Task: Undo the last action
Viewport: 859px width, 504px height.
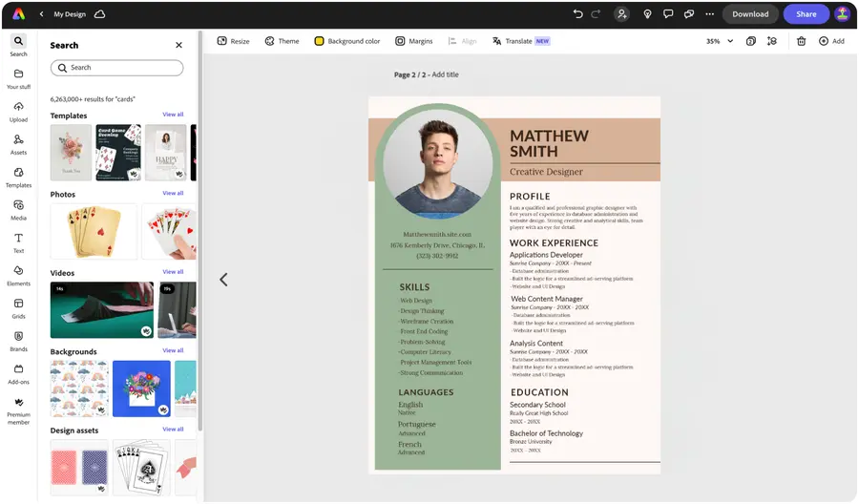Action: coord(577,14)
